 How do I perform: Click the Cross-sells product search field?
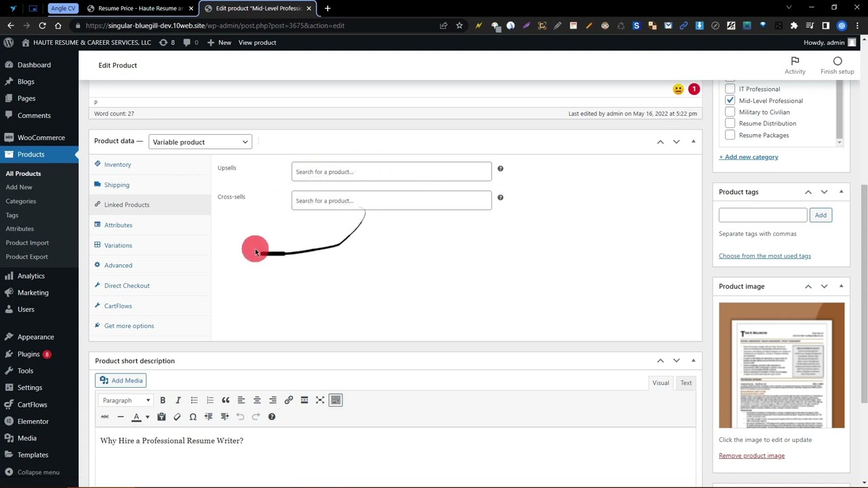pyautogui.click(x=391, y=201)
